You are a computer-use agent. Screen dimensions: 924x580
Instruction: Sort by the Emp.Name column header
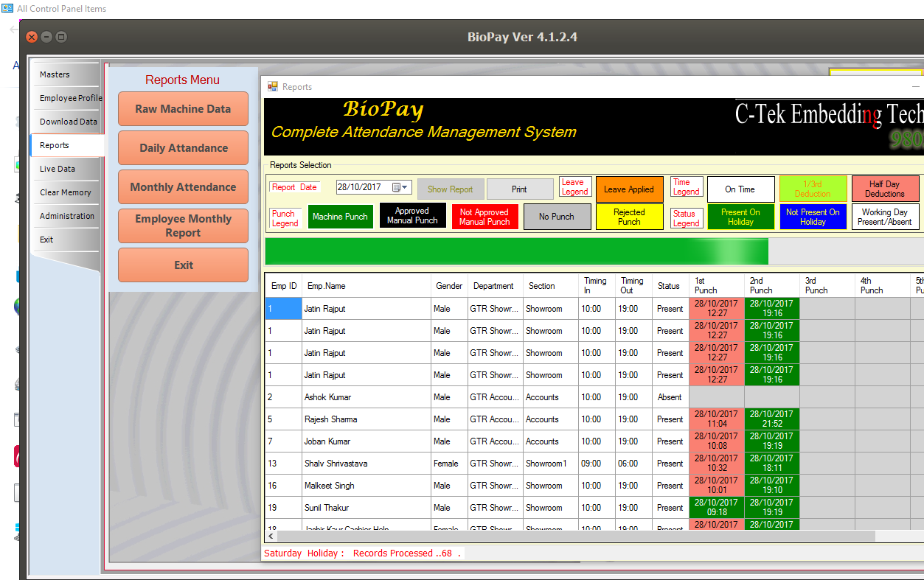click(367, 286)
